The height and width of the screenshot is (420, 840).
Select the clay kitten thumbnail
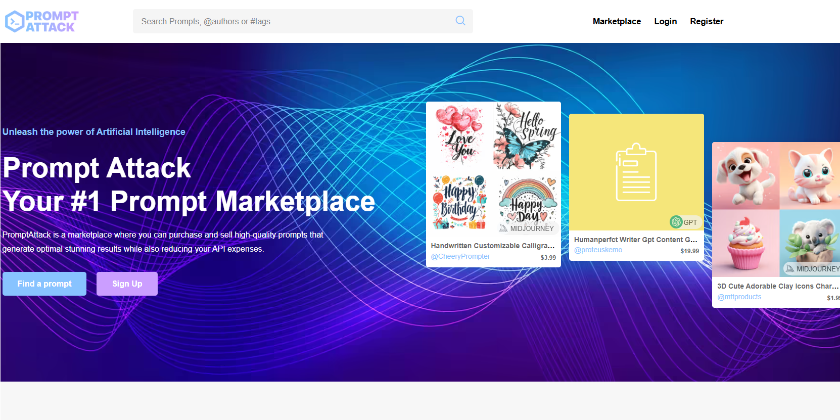pyautogui.click(x=809, y=176)
